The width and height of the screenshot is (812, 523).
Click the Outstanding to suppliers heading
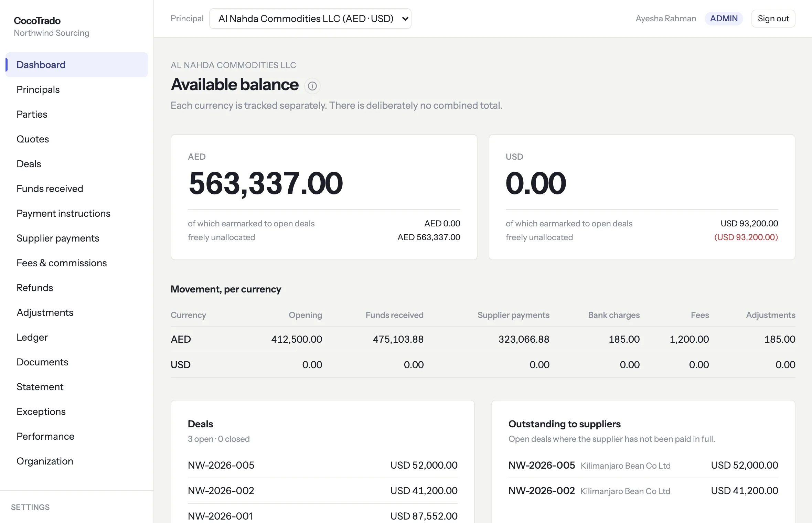pos(565,424)
